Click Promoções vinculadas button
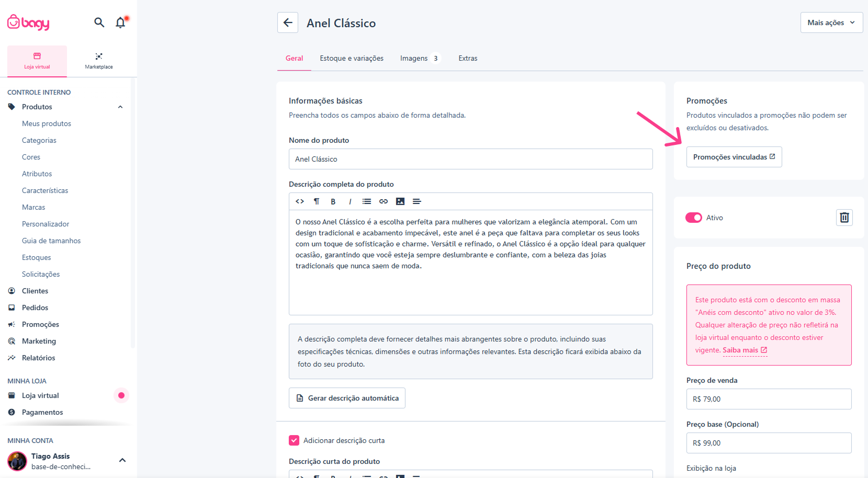The image size is (868, 478). pos(734,157)
